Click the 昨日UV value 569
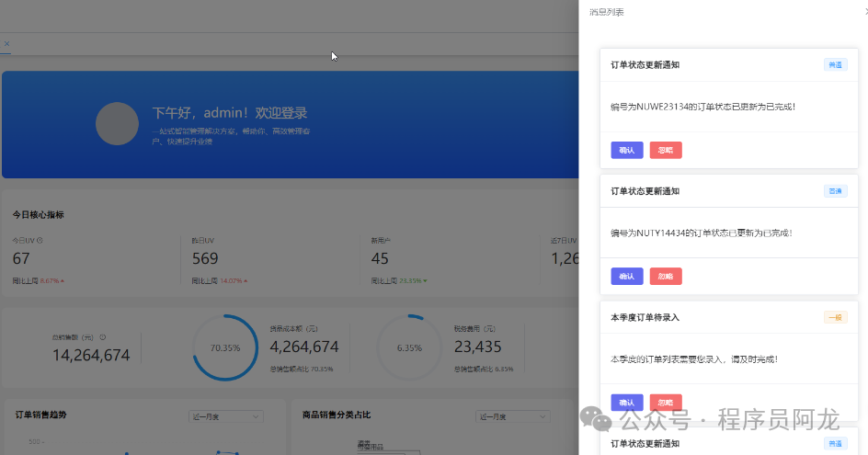The height and width of the screenshot is (455, 868). tap(205, 258)
